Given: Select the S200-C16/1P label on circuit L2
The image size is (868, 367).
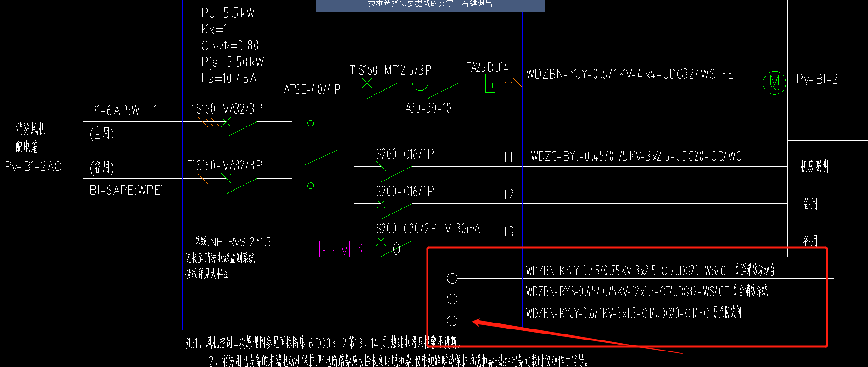Looking at the screenshot, I should 405,192.
